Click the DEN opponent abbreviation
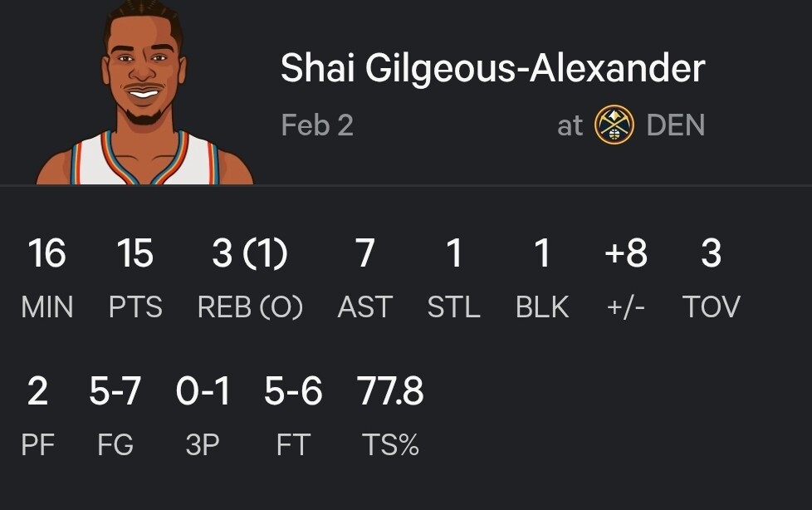 pyautogui.click(x=675, y=126)
